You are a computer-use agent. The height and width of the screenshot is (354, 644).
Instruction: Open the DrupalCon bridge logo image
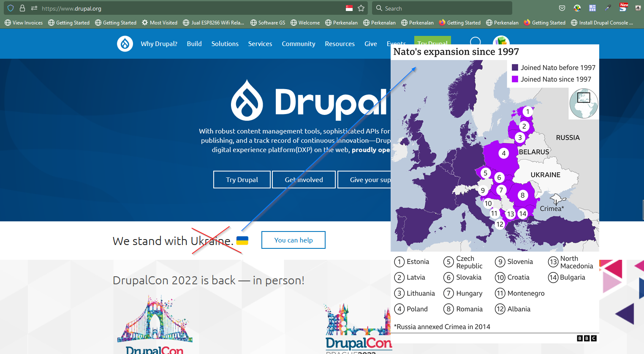point(155,324)
